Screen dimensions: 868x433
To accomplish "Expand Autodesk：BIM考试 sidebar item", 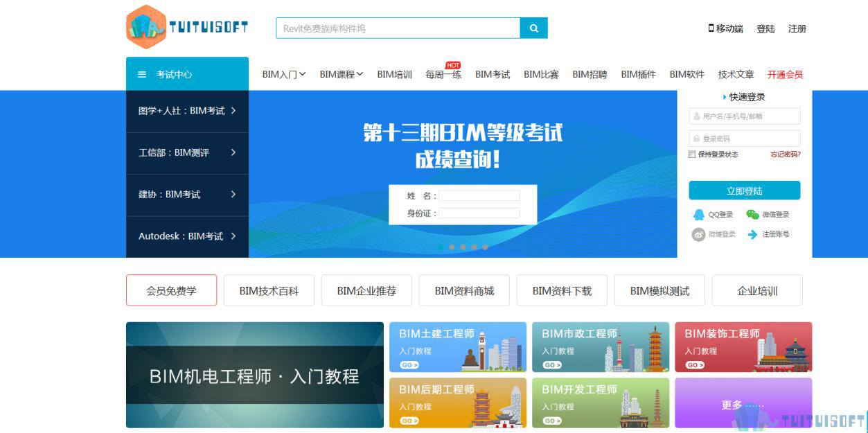I will pyautogui.click(x=187, y=236).
